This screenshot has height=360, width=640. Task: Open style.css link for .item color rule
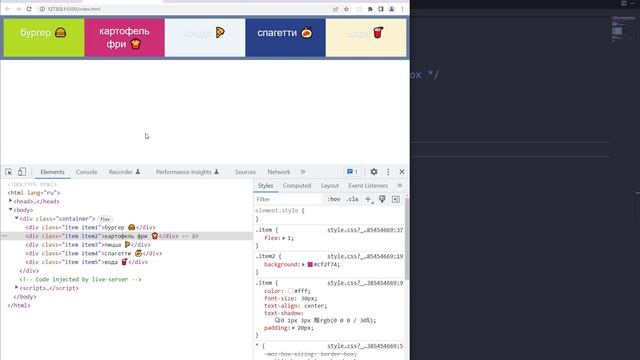click(365, 283)
